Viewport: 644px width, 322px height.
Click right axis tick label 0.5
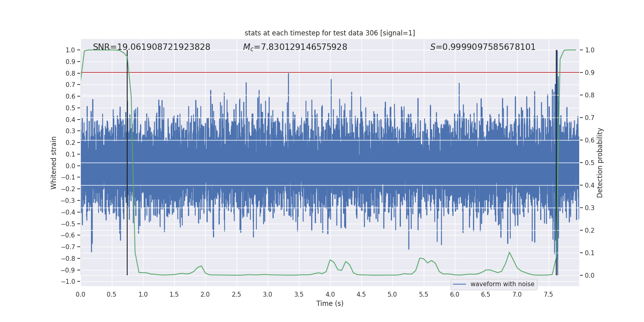coord(590,163)
